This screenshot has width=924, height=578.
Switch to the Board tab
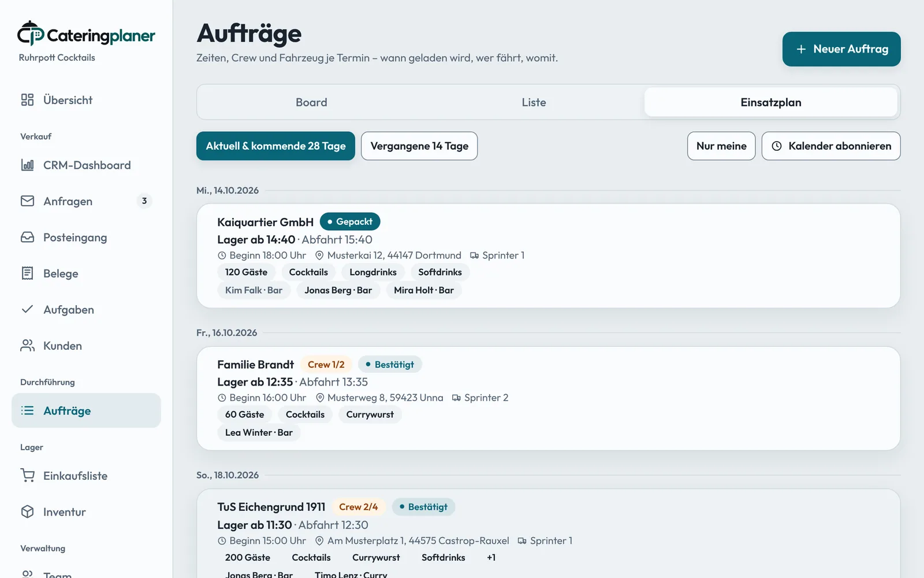coord(311,102)
